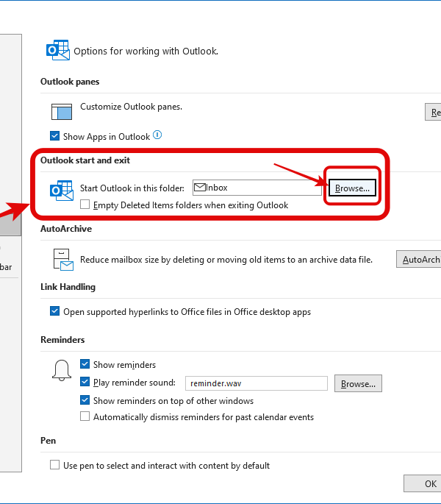Toggle the Show reminders checkbox
Image resolution: width=441 pixels, height=504 pixels.
point(85,364)
